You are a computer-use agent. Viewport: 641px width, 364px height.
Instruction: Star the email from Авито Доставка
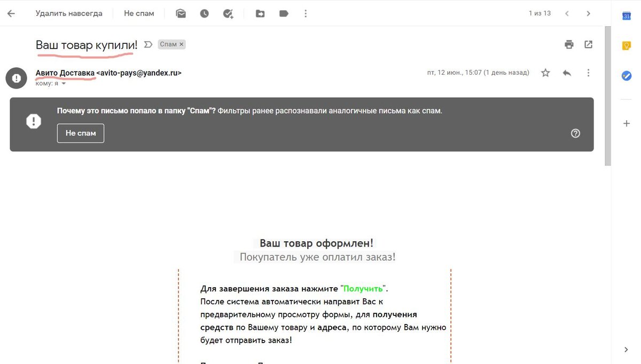click(545, 72)
